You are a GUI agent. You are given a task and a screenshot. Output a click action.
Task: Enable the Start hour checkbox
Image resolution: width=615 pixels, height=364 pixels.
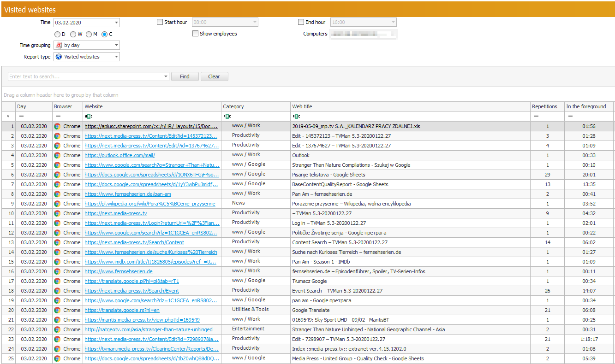tap(160, 22)
